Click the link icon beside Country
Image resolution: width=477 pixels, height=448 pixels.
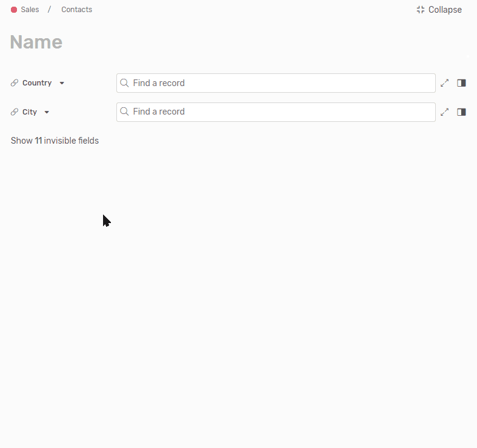15,83
